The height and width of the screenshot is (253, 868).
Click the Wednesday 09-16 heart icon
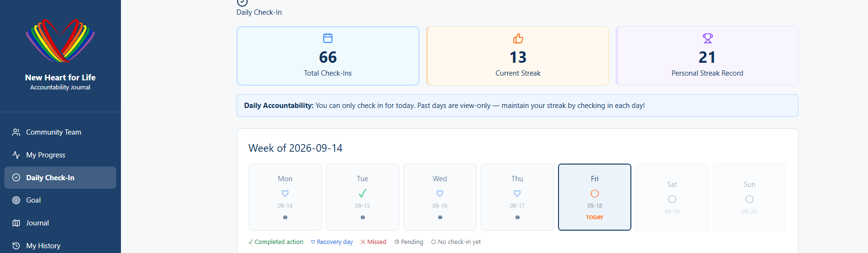coord(440,194)
